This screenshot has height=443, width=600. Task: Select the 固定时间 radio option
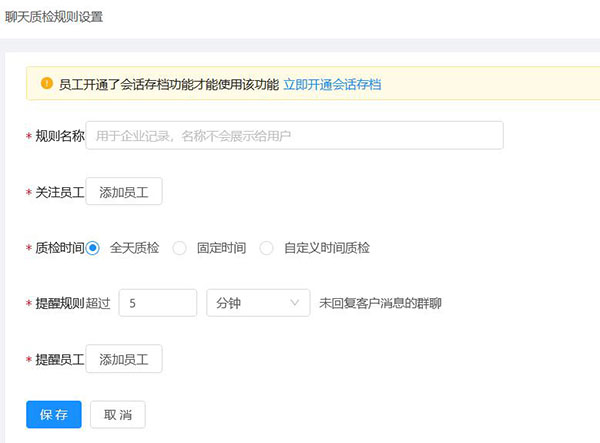[x=179, y=248]
